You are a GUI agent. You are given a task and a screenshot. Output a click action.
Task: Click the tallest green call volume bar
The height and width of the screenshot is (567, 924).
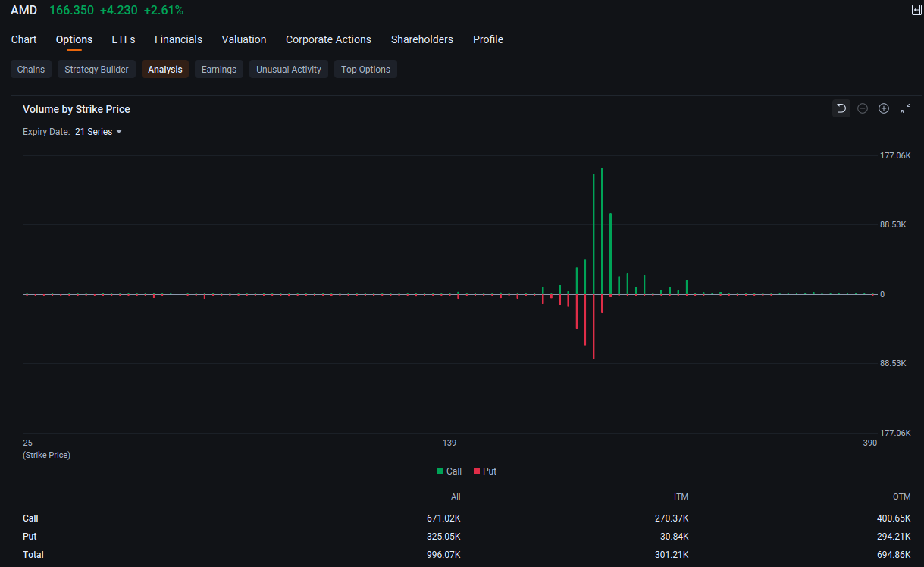coord(602,231)
